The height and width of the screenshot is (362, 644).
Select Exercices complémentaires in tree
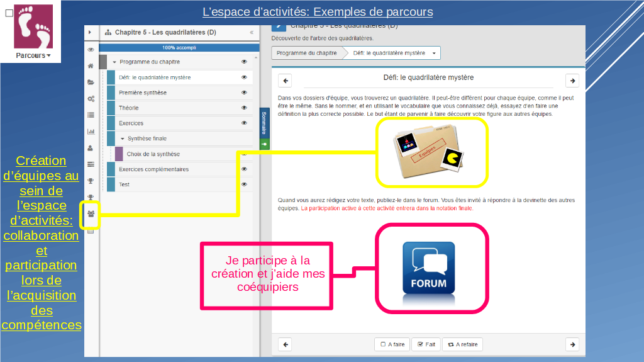tap(153, 169)
